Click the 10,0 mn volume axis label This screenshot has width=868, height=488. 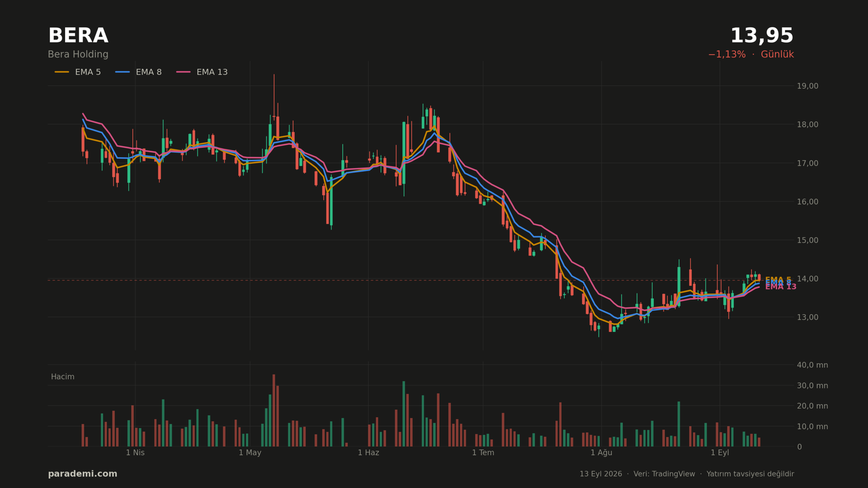[x=812, y=427]
